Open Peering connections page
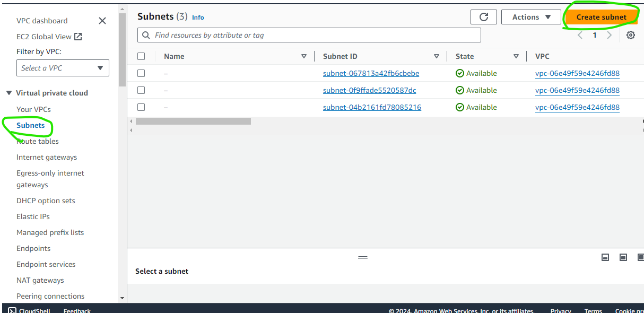 pyautogui.click(x=50, y=296)
